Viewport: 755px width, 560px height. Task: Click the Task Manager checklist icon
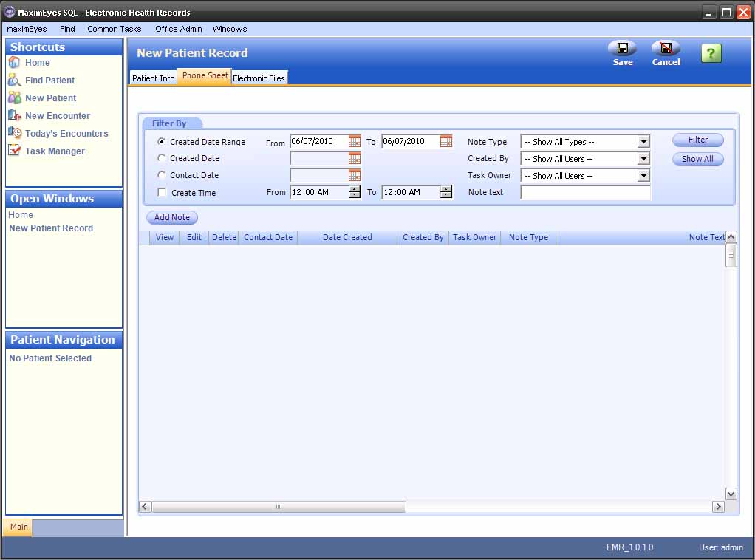pyautogui.click(x=15, y=151)
